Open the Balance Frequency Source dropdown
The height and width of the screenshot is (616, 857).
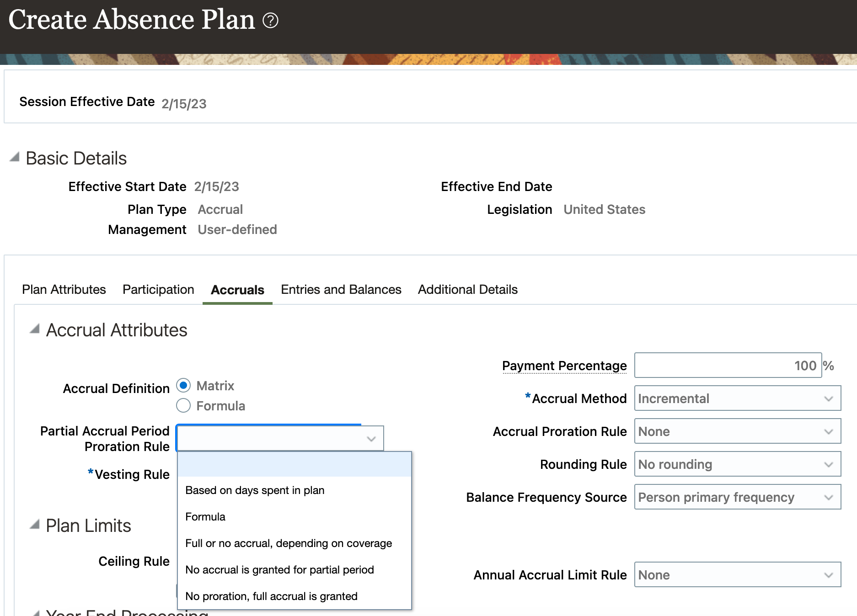[737, 497]
